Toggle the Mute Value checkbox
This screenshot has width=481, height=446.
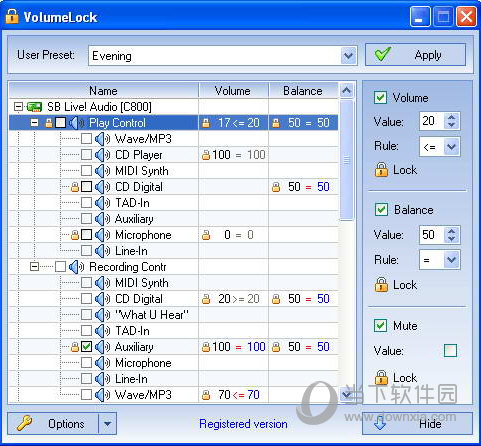[x=450, y=350]
